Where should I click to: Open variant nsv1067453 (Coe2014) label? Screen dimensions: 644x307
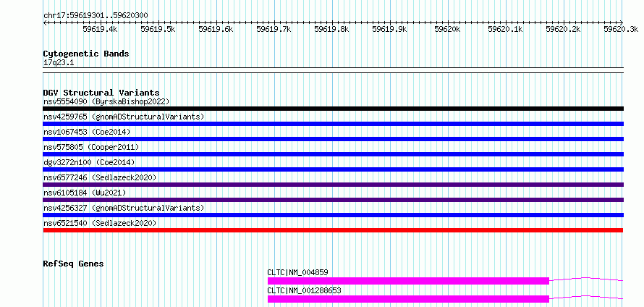click(x=87, y=132)
